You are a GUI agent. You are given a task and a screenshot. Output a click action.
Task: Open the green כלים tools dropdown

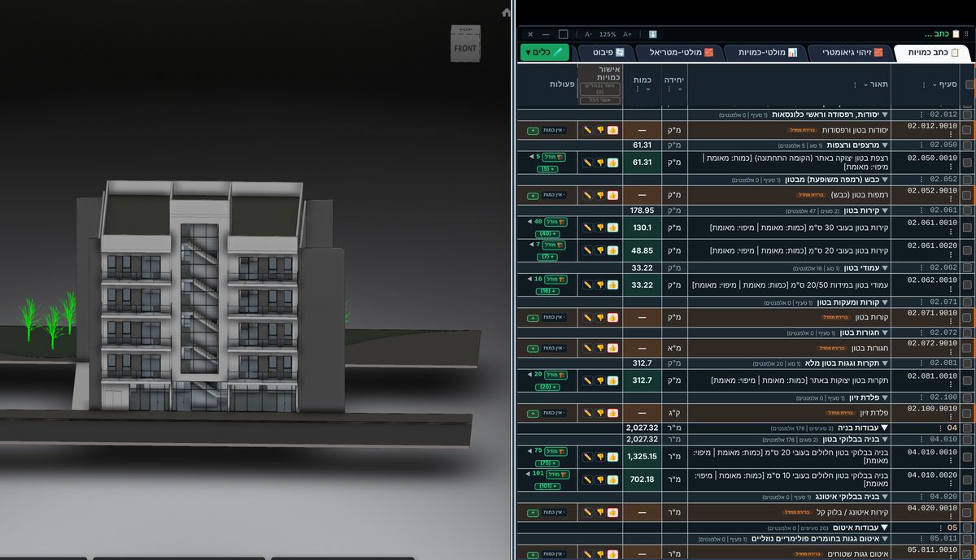click(544, 52)
